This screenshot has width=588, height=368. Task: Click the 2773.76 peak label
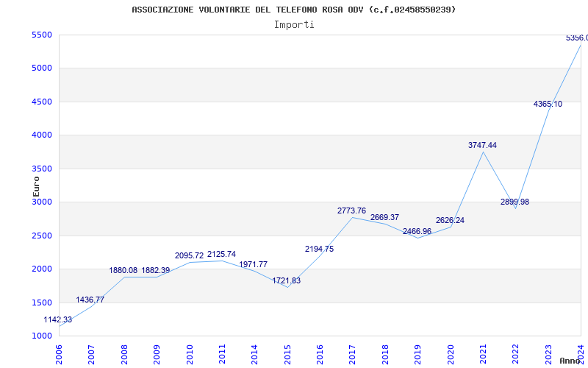[351, 210]
